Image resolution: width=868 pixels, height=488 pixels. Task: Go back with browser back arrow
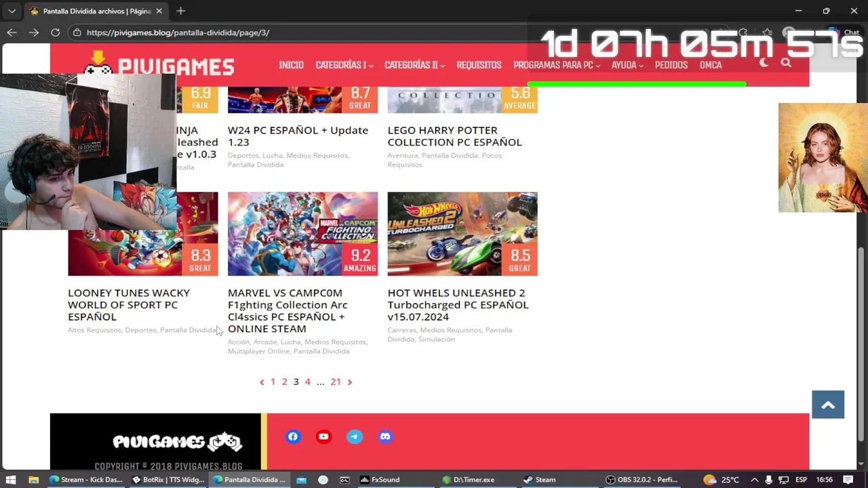pyautogui.click(x=12, y=33)
